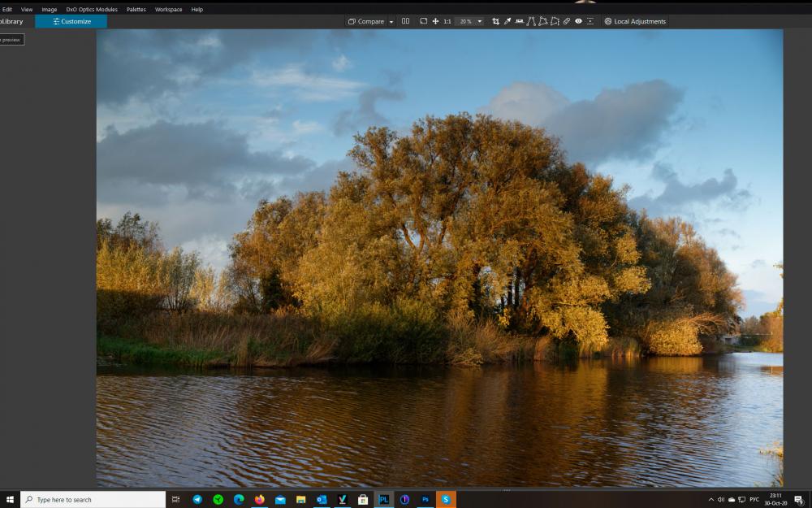Open Microsoft Edge from the taskbar

pyautogui.click(x=239, y=500)
